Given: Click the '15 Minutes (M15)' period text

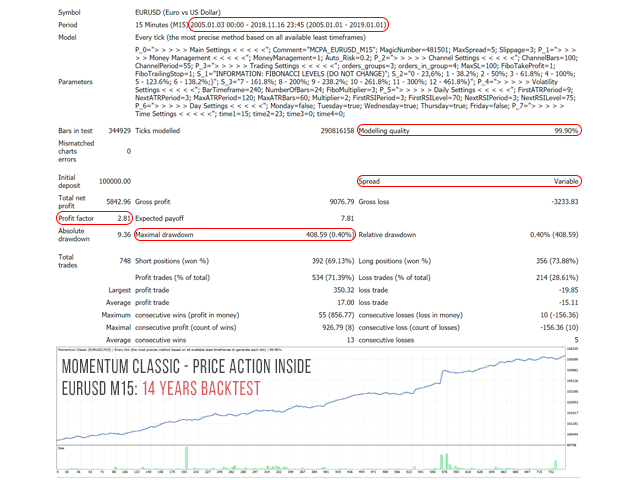Looking at the screenshot, I should coord(161,25).
